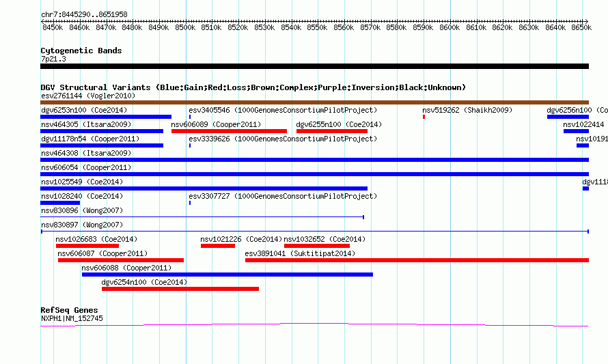
Task: Click the dgv6254n100 (Coe2014) red bar
Action: [x=180, y=289]
